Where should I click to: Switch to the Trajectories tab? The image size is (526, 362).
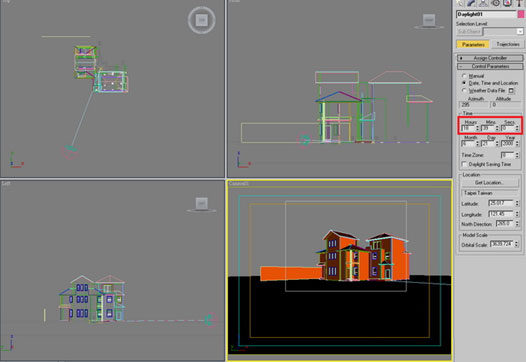pyautogui.click(x=507, y=44)
